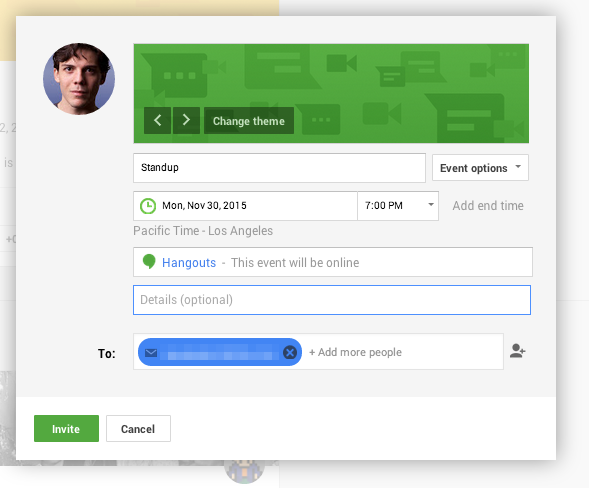
Task: Click the add person icon
Action: (x=517, y=351)
